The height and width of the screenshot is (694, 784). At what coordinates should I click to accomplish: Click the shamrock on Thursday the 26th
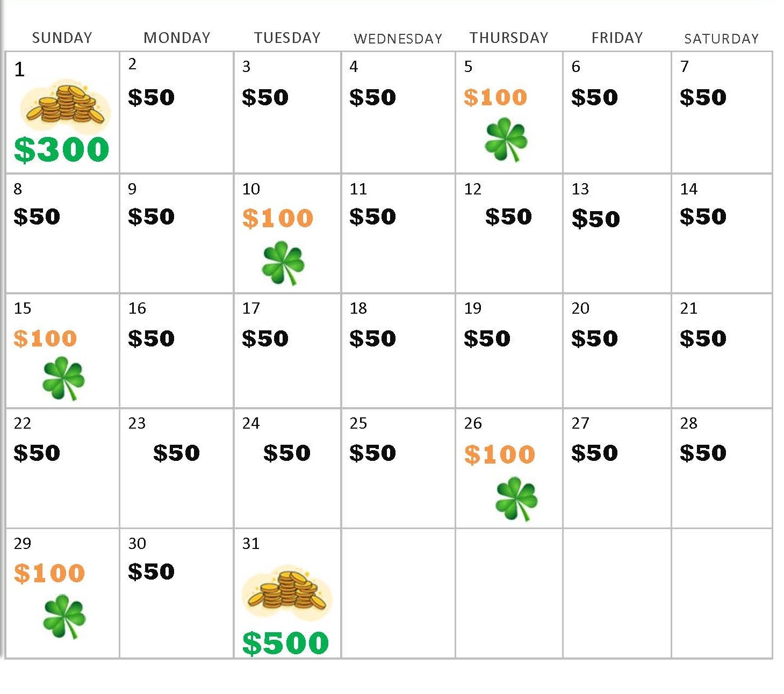click(516, 499)
